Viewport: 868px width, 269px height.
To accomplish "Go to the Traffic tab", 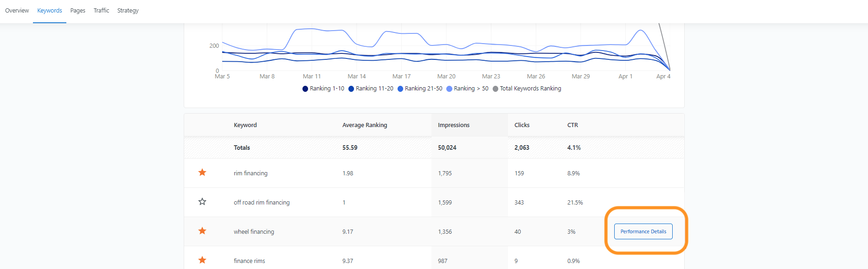I will coord(101,11).
